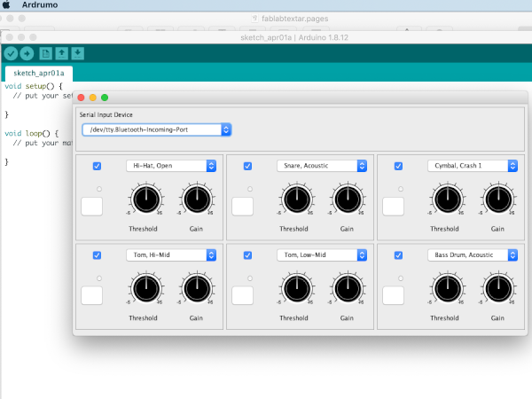532x399 pixels.
Task: Click the white trigger pad for Snare, Acoustic
Action: click(x=242, y=207)
